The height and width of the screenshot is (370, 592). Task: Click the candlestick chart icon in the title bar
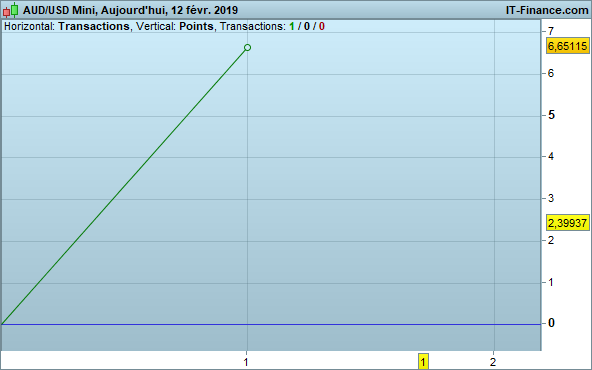tap(10, 10)
